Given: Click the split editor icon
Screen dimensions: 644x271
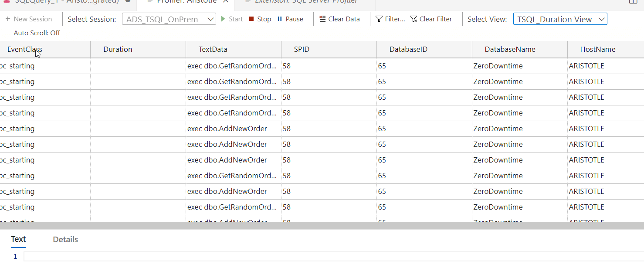Looking at the screenshot, I should (x=633, y=2).
